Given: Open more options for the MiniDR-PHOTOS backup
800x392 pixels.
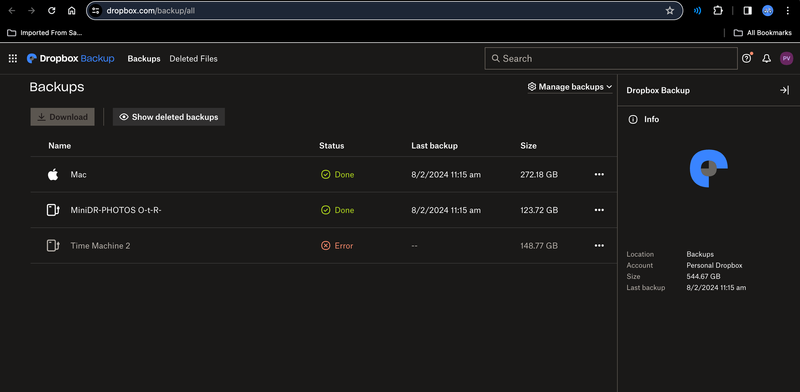Looking at the screenshot, I should click(599, 210).
